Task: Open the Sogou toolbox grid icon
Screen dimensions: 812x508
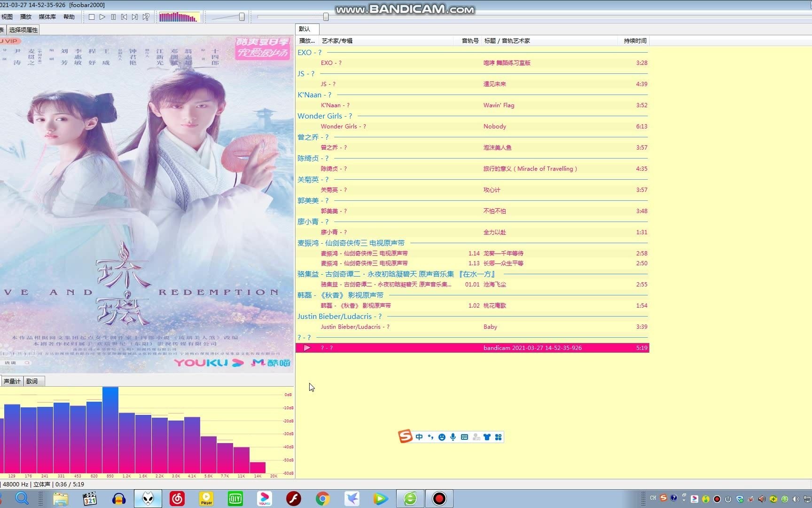Action: (x=498, y=437)
